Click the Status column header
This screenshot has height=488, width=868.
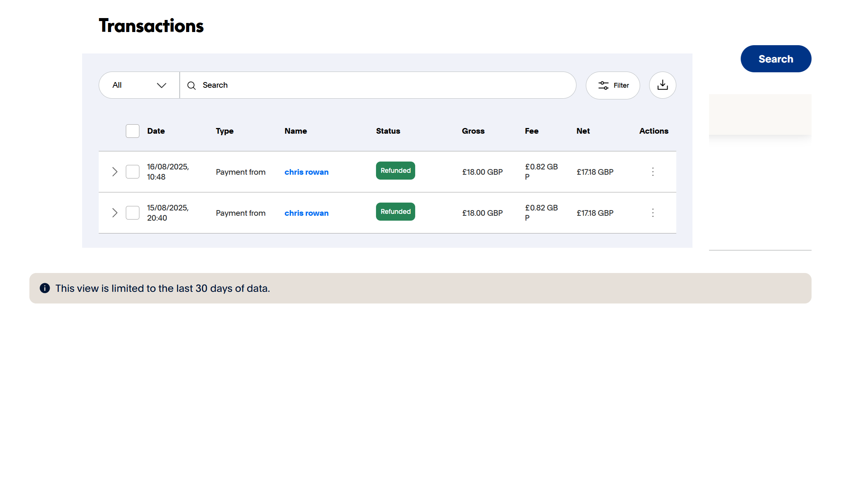[x=388, y=131]
